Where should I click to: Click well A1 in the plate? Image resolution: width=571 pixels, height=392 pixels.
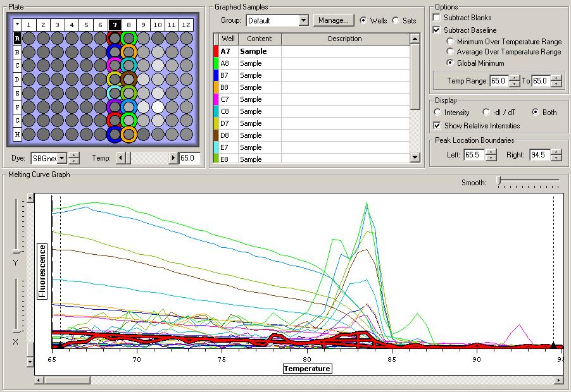click(x=28, y=38)
